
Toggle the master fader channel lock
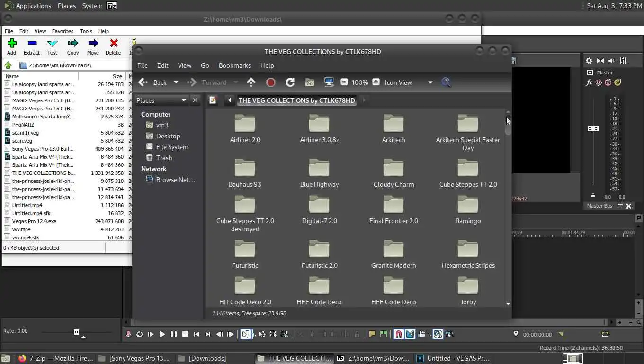[x=593, y=195]
